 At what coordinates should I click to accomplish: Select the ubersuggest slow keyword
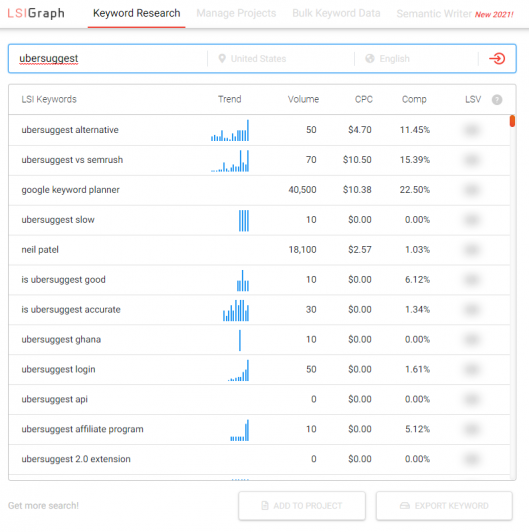click(x=58, y=220)
